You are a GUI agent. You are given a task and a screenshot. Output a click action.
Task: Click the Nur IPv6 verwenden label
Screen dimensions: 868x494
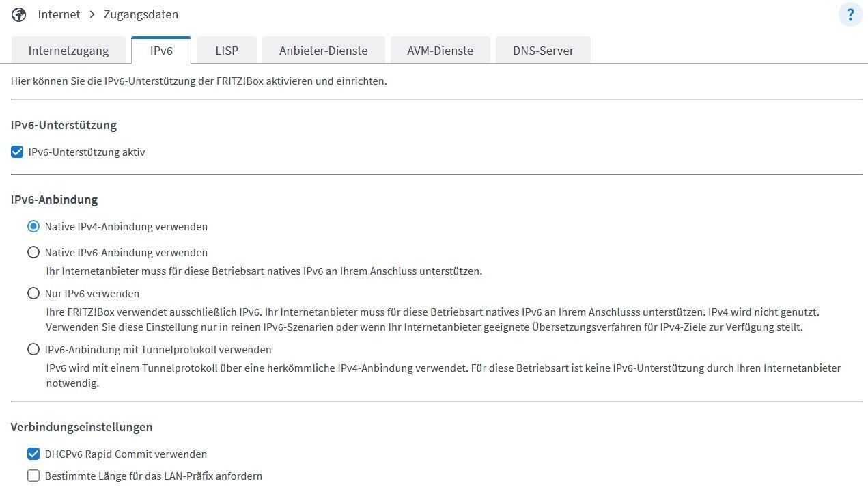click(x=92, y=294)
